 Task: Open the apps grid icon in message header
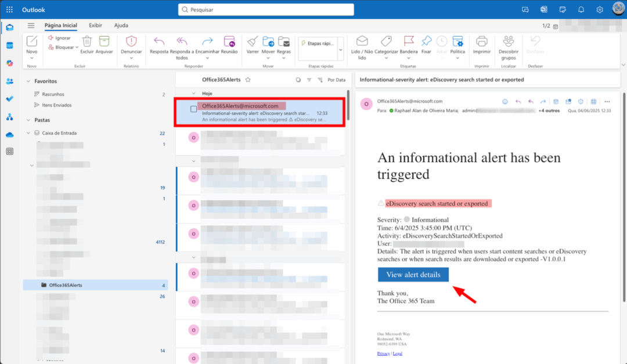pyautogui.click(x=593, y=102)
